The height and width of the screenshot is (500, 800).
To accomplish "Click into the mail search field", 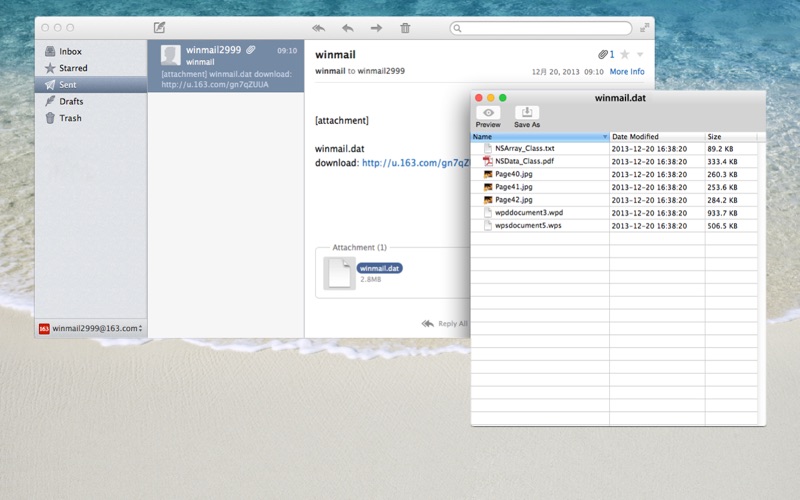I will [x=541, y=28].
